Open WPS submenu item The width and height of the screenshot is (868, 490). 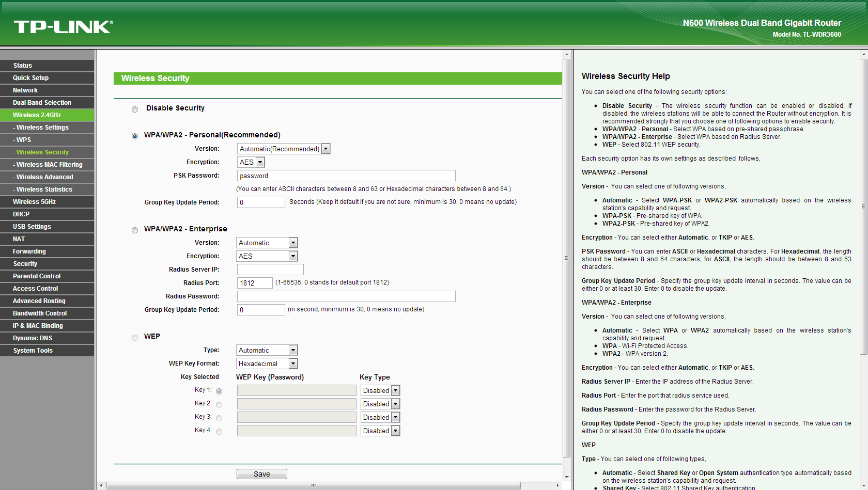47,140
